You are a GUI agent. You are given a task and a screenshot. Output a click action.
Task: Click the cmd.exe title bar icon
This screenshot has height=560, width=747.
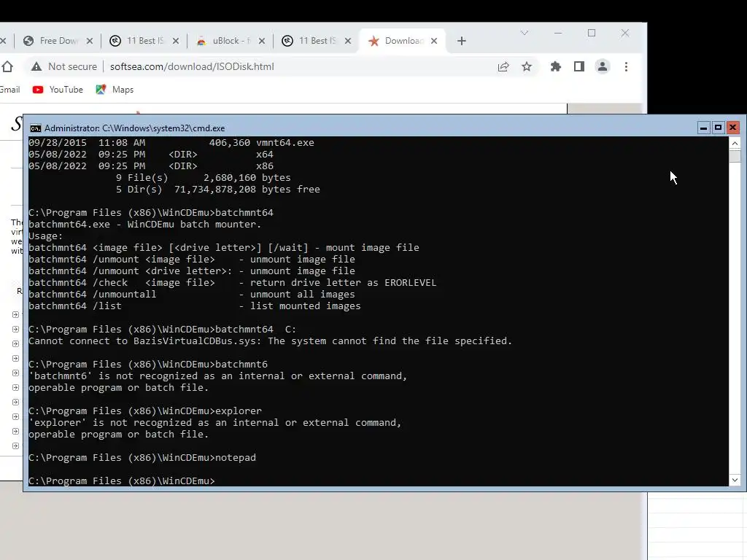[35, 128]
